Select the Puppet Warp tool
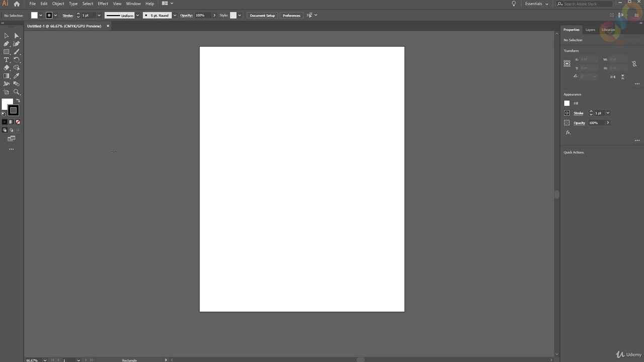The width and height of the screenshot is (644, 362). [7, 84]
